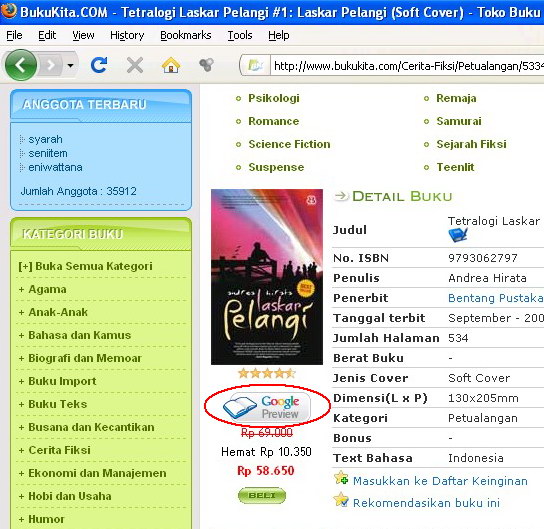
Task: Click the page count value 534
Action: (x=458, y=338)
